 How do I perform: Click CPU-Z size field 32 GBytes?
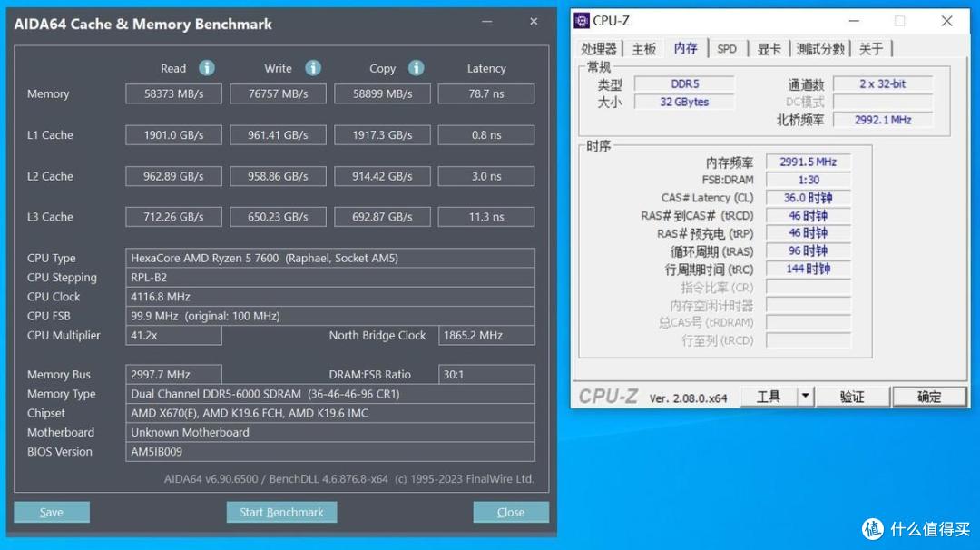pos(684,102)
